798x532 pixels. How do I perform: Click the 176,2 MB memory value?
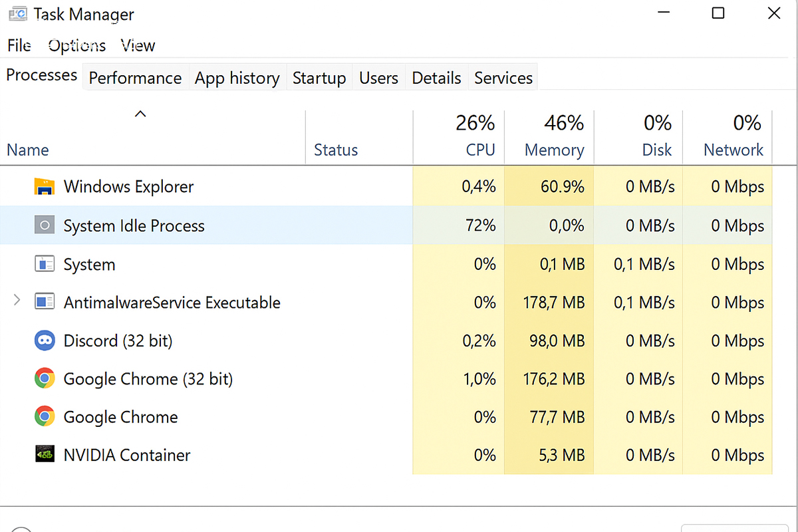pos(554,379)
